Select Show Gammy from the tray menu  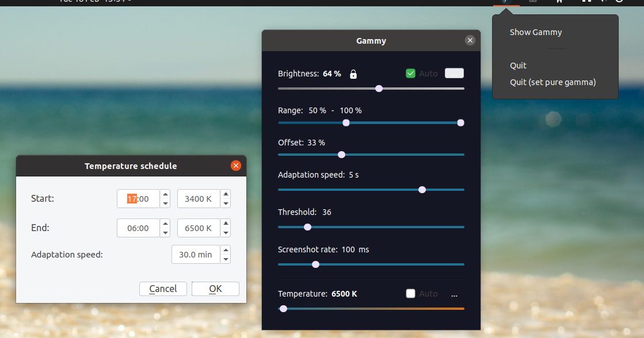pos(535,32)
